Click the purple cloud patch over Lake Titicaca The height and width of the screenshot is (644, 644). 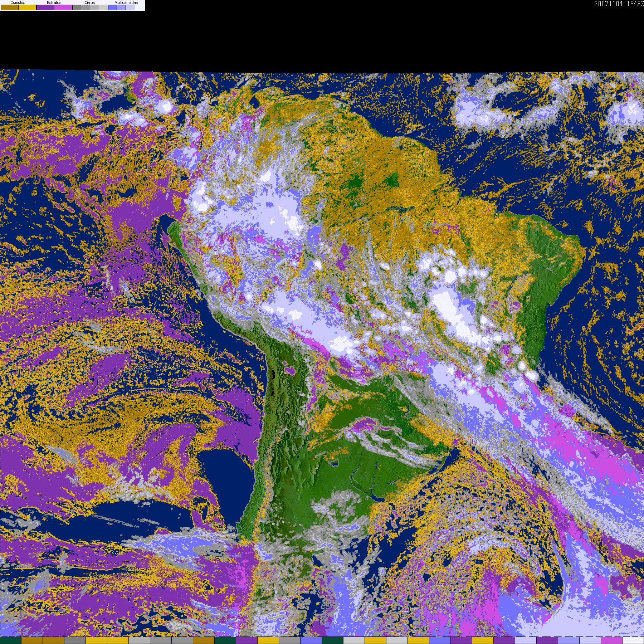pyautogui.click(x=289, y=367)
